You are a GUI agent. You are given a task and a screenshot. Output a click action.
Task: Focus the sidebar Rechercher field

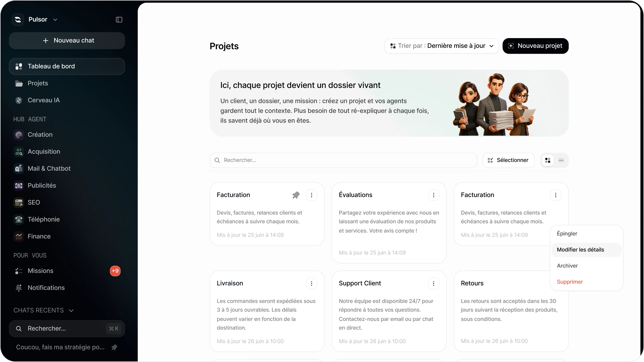67,329
